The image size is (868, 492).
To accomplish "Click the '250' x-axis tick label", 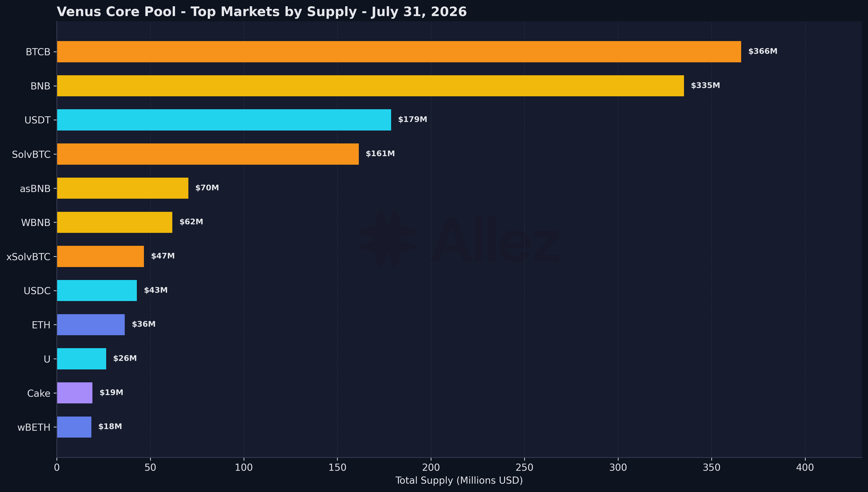I will (525, 468).
